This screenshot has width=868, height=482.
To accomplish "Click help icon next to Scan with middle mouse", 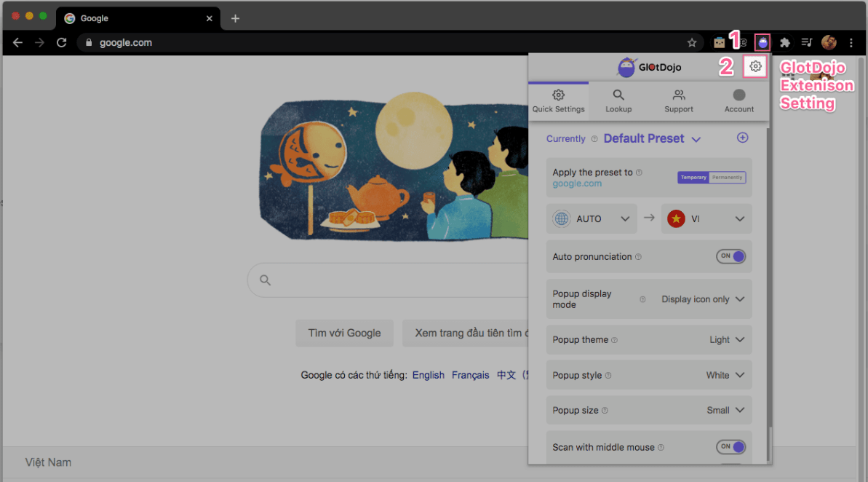I will click(x=661, y=448).
